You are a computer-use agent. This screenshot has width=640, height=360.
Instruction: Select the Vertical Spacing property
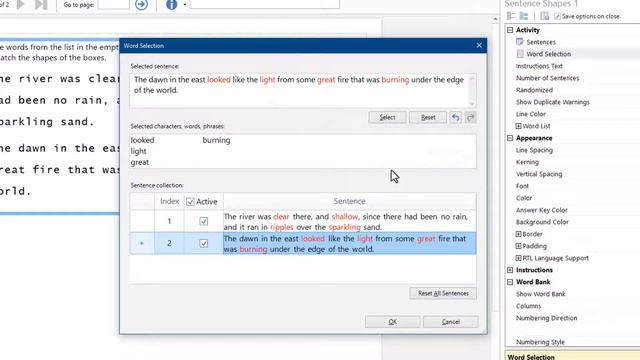[539, 174]
